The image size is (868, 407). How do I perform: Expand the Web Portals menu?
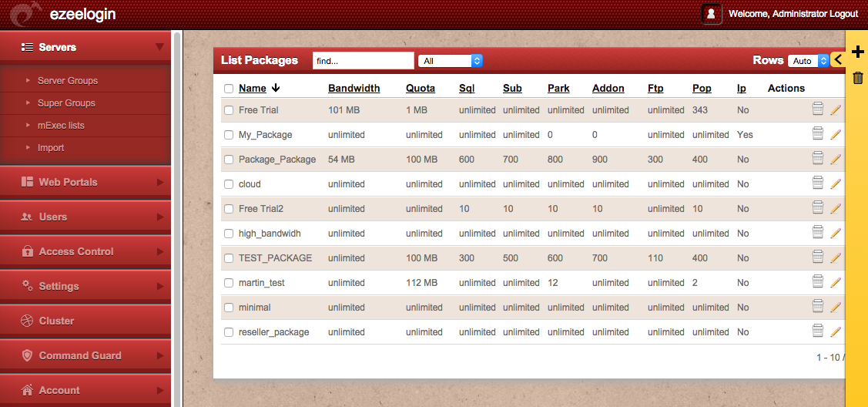point(85,182)
